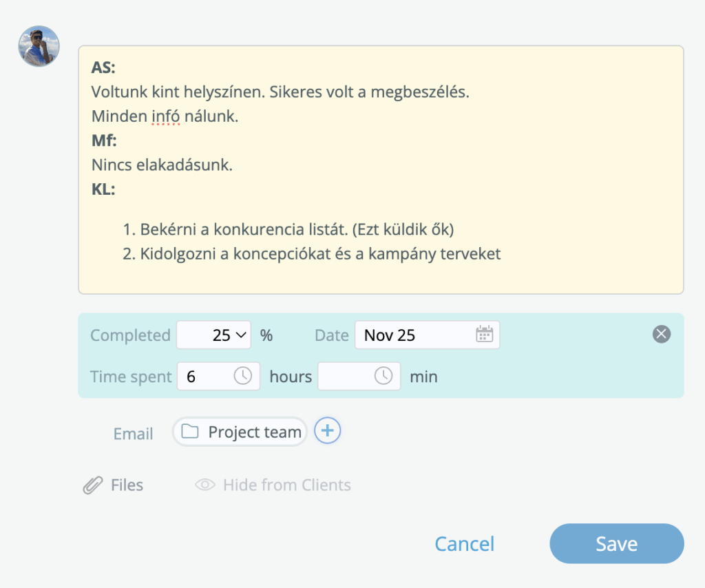The image size is (705, 588).
Task: Click the empty minutes input field
Action: point(344,377)
